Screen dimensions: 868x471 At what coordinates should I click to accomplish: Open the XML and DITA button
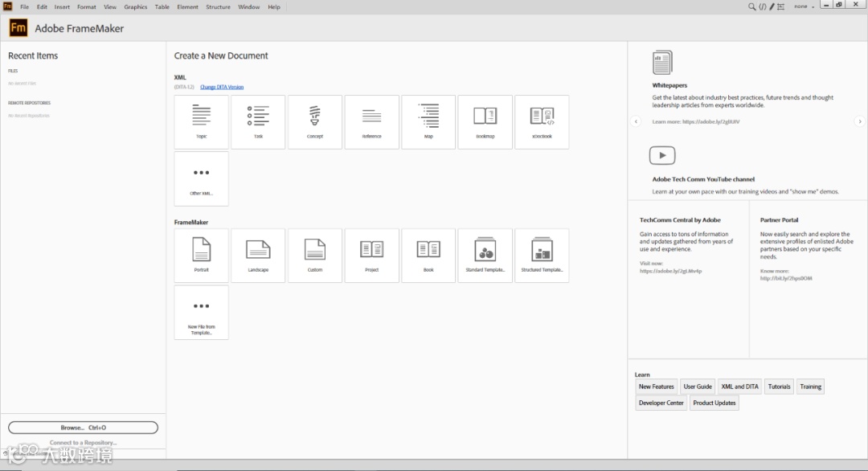pyautogui.click(x=739, y=387)
